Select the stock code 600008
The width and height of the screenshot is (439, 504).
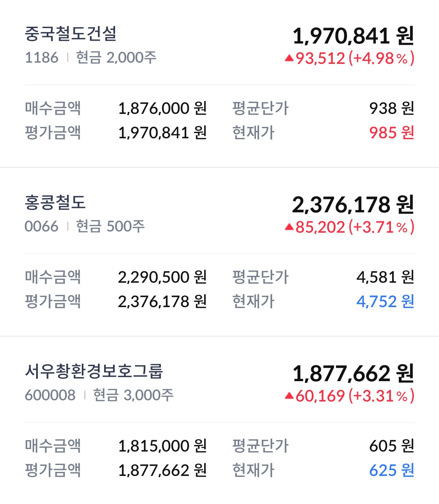coord(50,395)
